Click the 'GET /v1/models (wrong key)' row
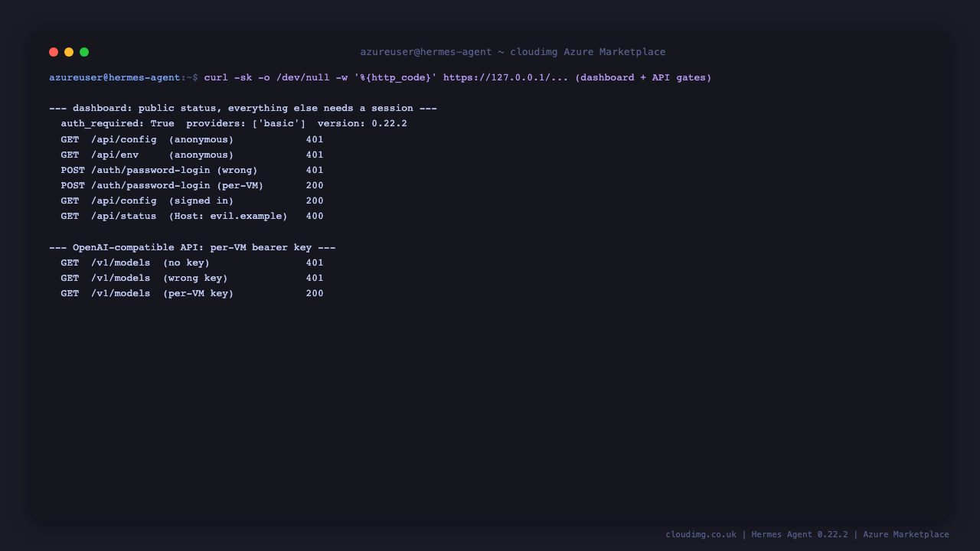 tap(192, 278)
